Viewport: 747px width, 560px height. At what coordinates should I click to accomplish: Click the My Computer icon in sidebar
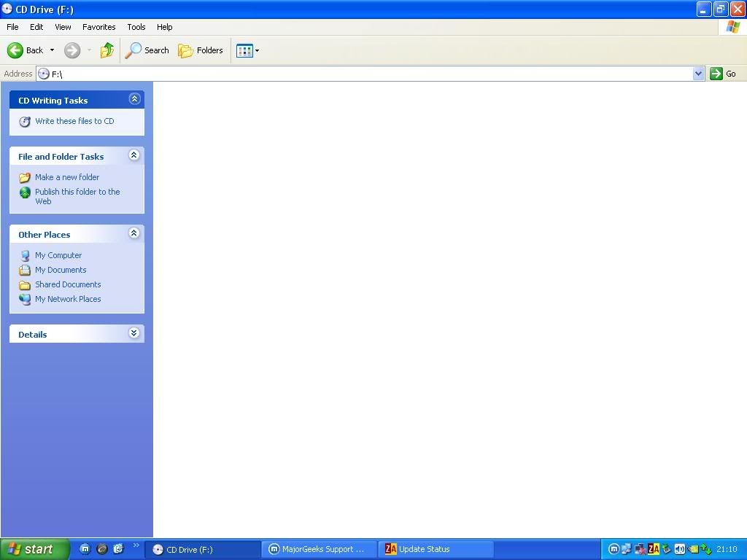25,256
